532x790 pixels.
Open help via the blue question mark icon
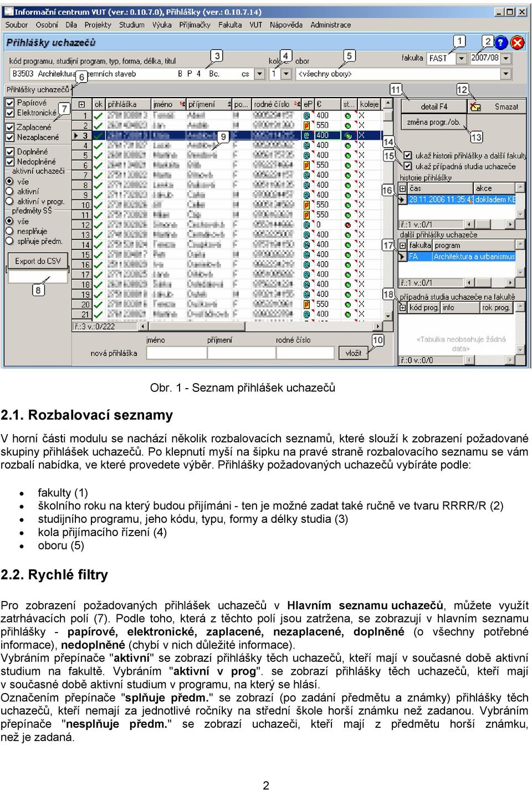click(x=500, y=43)
